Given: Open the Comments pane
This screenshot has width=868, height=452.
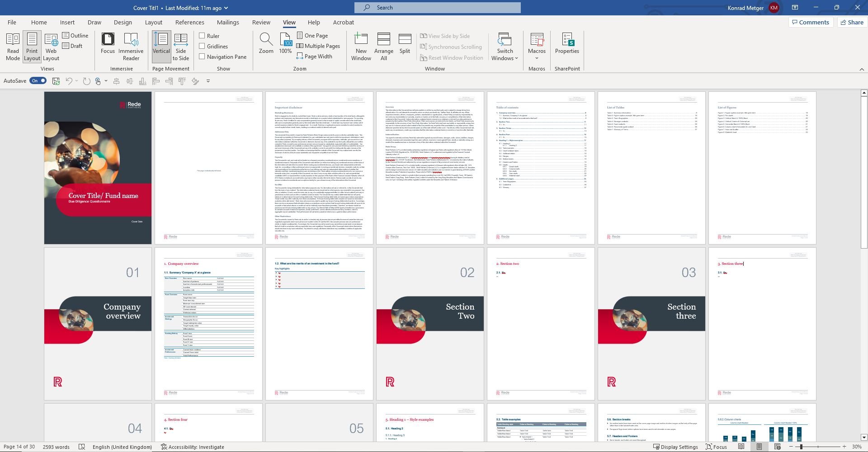Looking at the screenshot, I should tap(810, 22).
